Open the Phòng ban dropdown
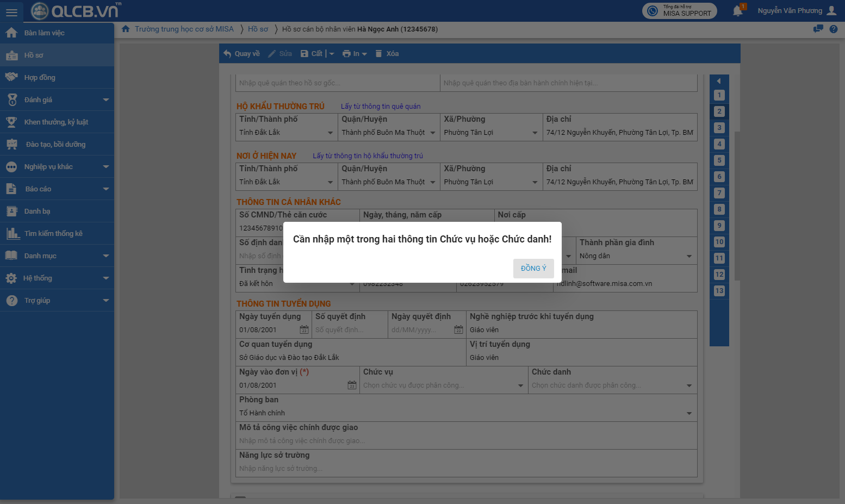 point(689,413)
